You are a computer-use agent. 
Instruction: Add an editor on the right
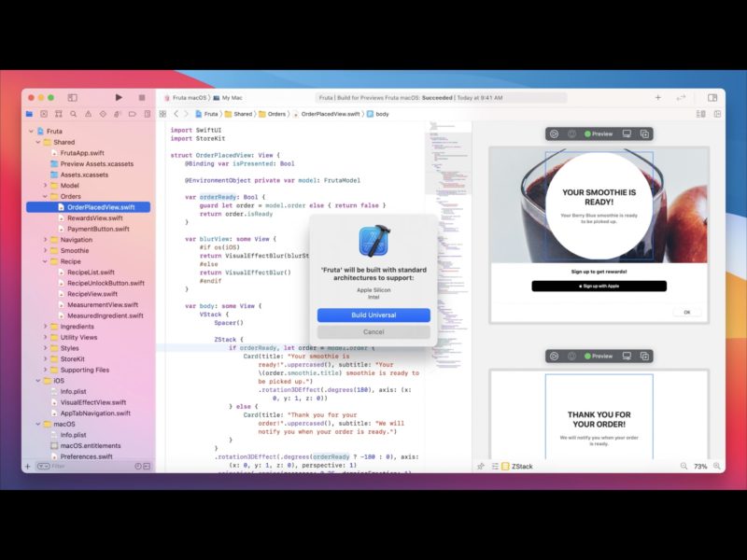[x=717, y=114]
